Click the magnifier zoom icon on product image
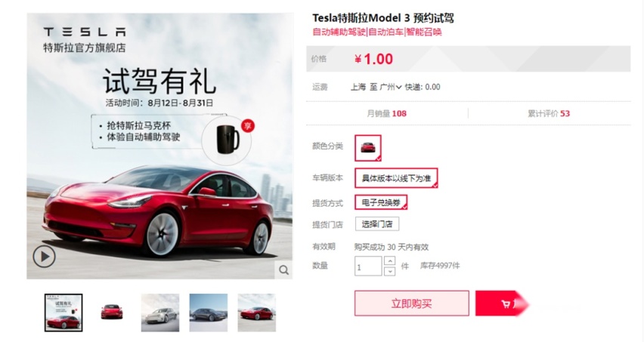 pos(283,270)
